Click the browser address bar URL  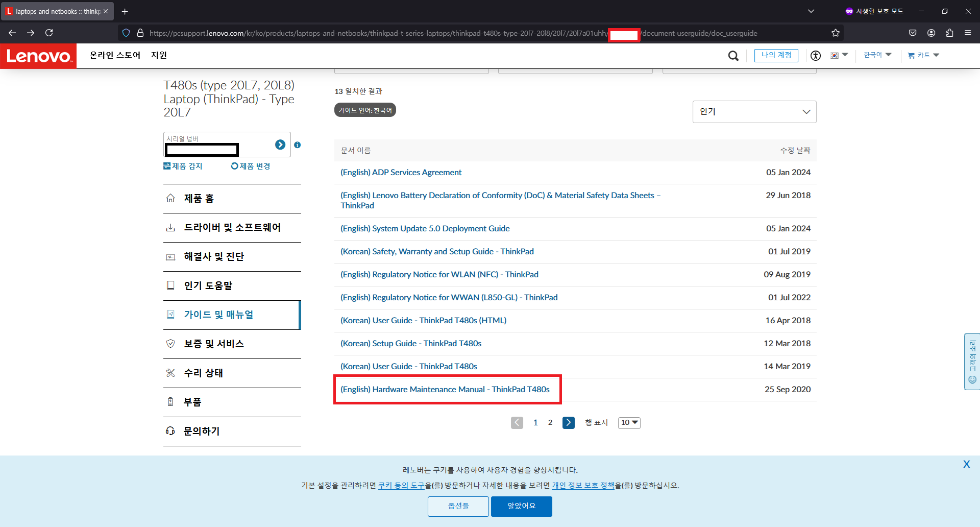[x=453, y=33]
